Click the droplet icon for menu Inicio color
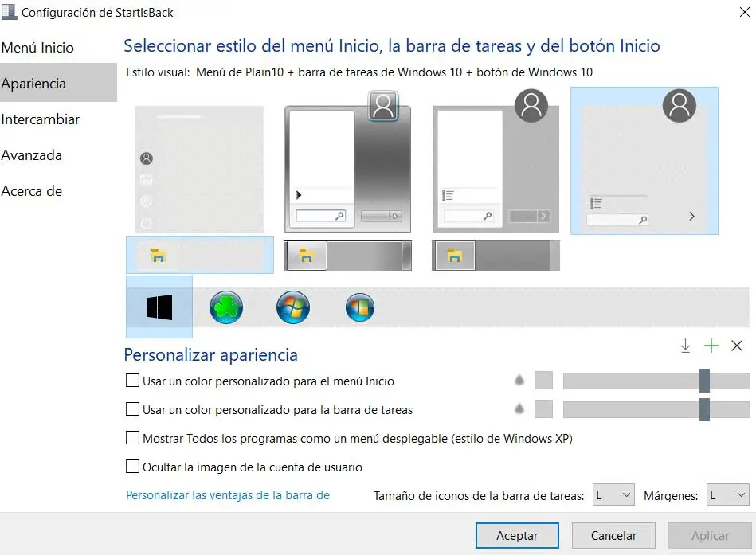756x555 pixels. click(x=519, y=380)
